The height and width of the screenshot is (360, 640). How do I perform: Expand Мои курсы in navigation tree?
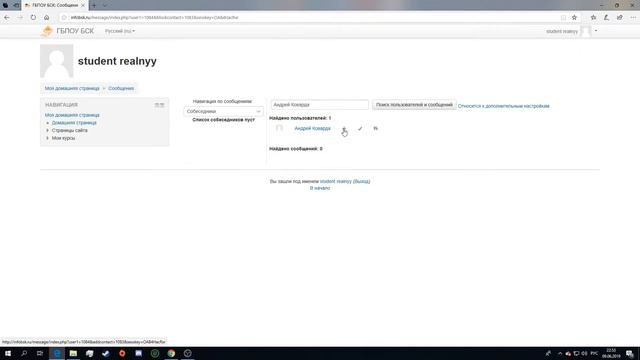coord(47,138)
